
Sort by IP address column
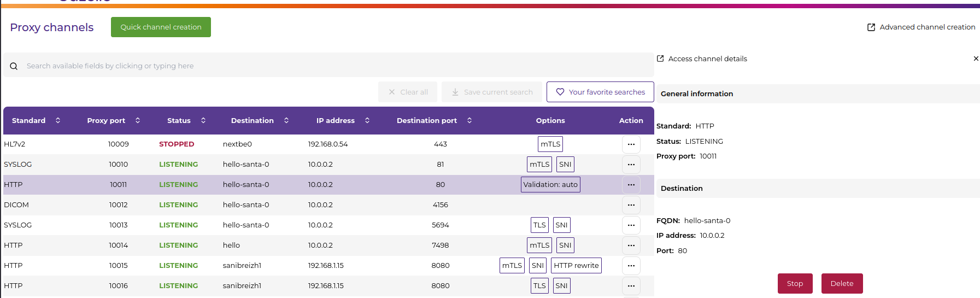click(367, 120)
